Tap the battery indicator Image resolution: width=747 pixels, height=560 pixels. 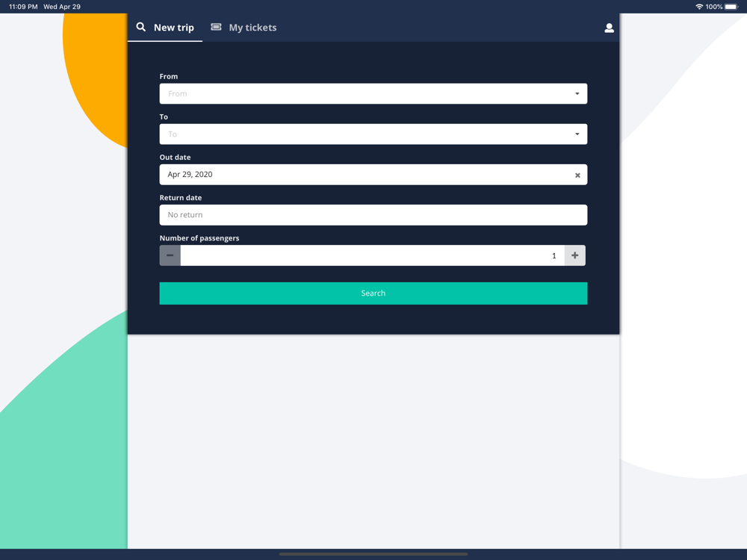(731, 7)
